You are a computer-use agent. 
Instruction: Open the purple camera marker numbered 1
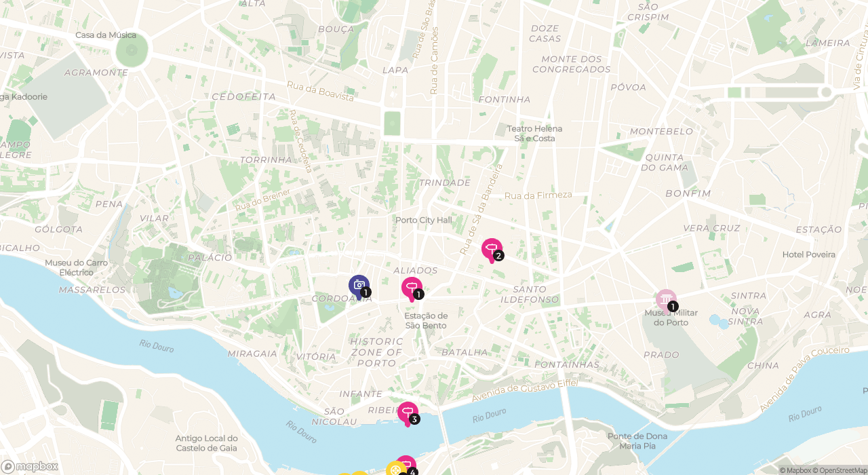(x=359, y=286)
